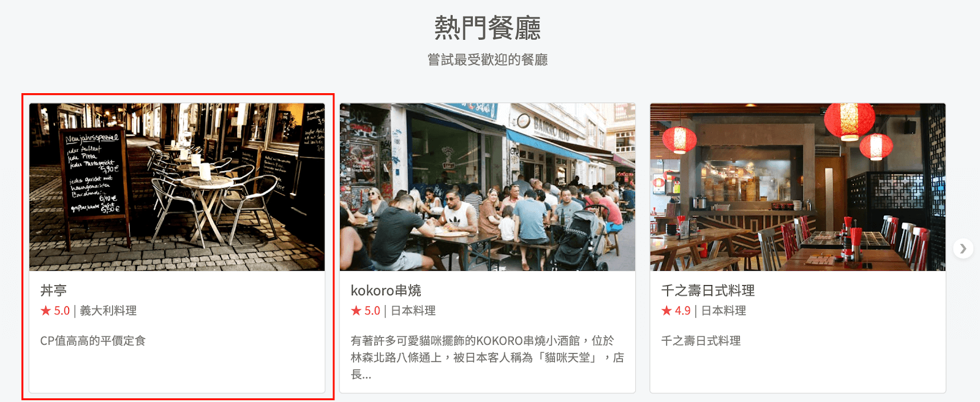Click the star icon for 千之壽日式料理
The image size is (980, 402).
tap(666, 311)
